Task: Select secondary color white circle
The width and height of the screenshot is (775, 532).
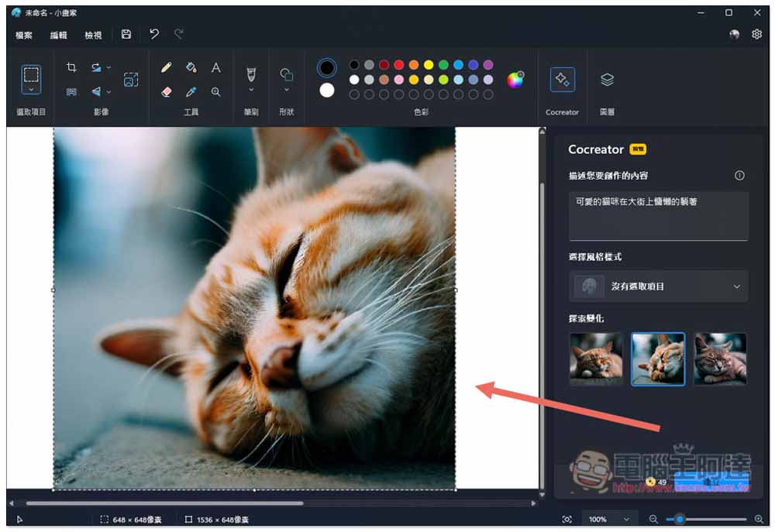Action: (x=327, y=91)
